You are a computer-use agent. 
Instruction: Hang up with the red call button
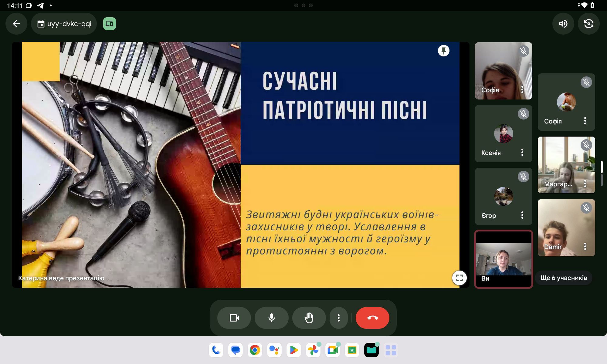click(x=372, y=318)
